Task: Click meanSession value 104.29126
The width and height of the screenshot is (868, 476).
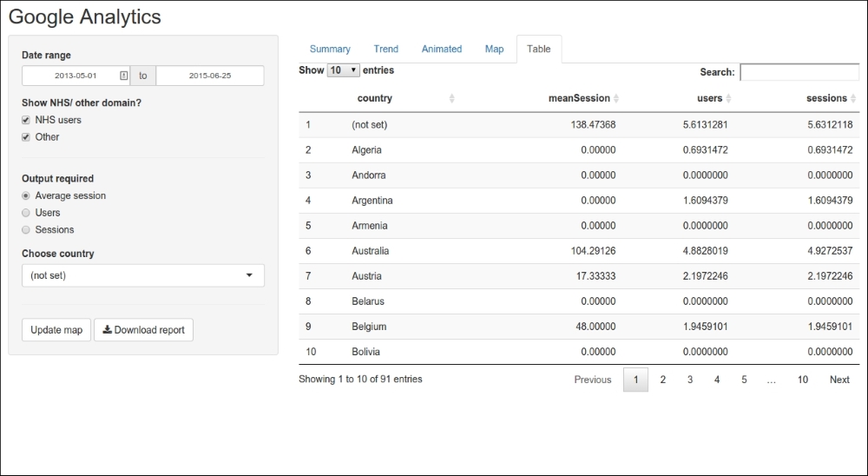Action: click(593, 251)
